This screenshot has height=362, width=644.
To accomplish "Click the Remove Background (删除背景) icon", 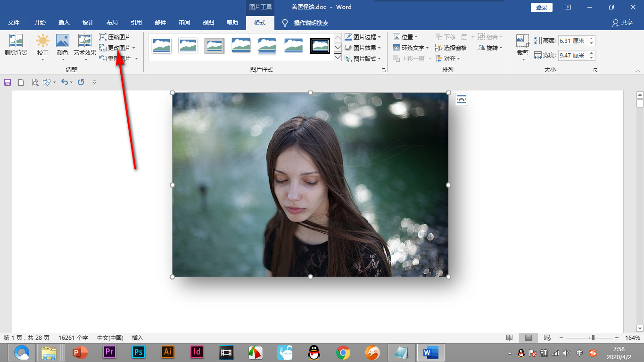I will pos(16,41).
